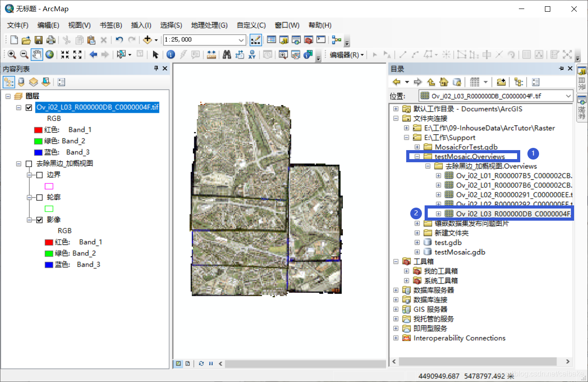Uncheck the 影像 sublayer checkbox
The image size is (588, 382).
point(39,220)
